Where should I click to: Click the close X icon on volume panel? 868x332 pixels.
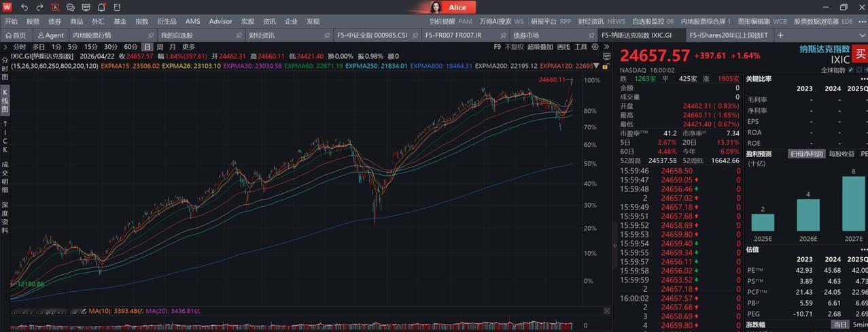click(606, 311)
